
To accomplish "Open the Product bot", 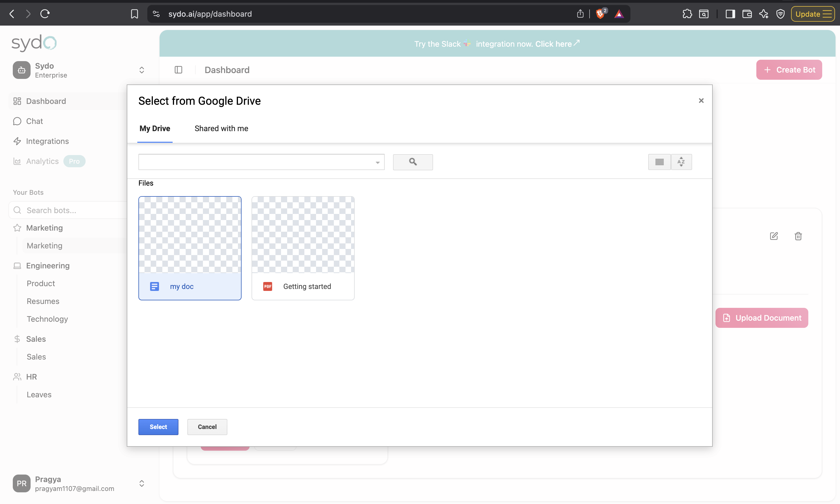I will (41, 283).
